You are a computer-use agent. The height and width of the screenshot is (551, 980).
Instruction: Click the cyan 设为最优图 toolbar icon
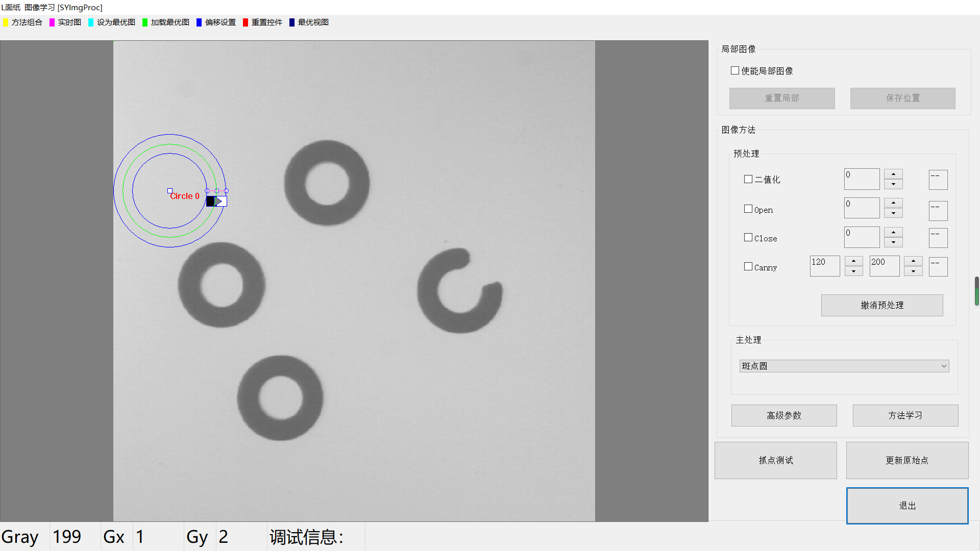91,22
